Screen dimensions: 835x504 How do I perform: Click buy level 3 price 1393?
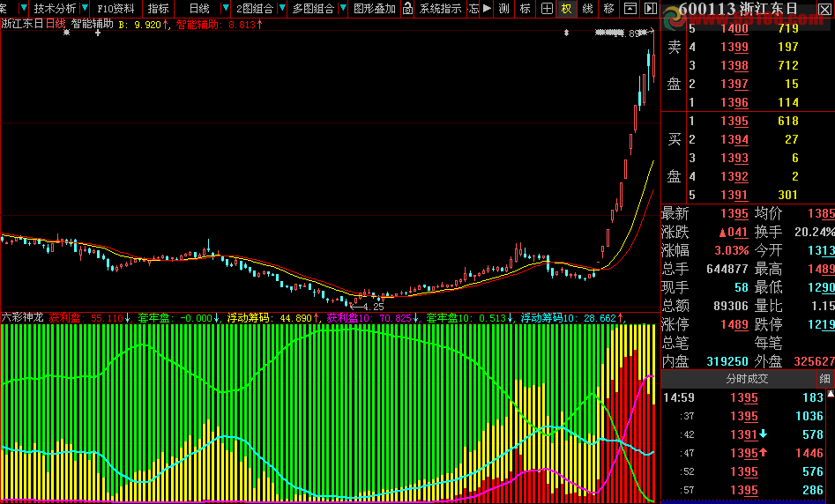tap(734, 158)
